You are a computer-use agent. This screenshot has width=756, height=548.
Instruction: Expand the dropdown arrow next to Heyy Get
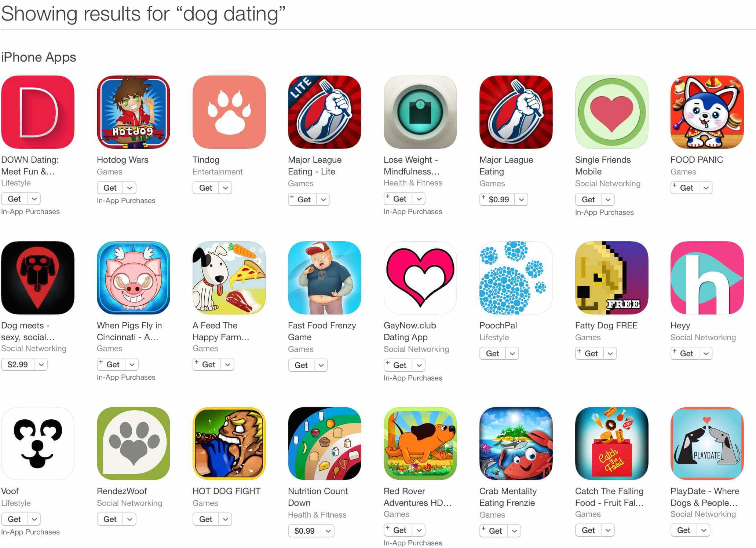click(706, 353)
